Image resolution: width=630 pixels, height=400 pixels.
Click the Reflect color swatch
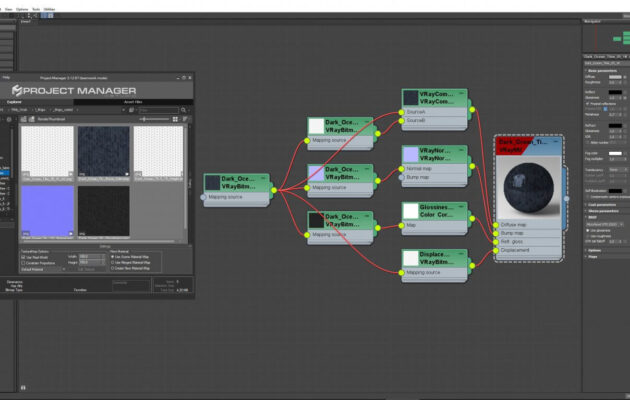click(x=616, y=92)
